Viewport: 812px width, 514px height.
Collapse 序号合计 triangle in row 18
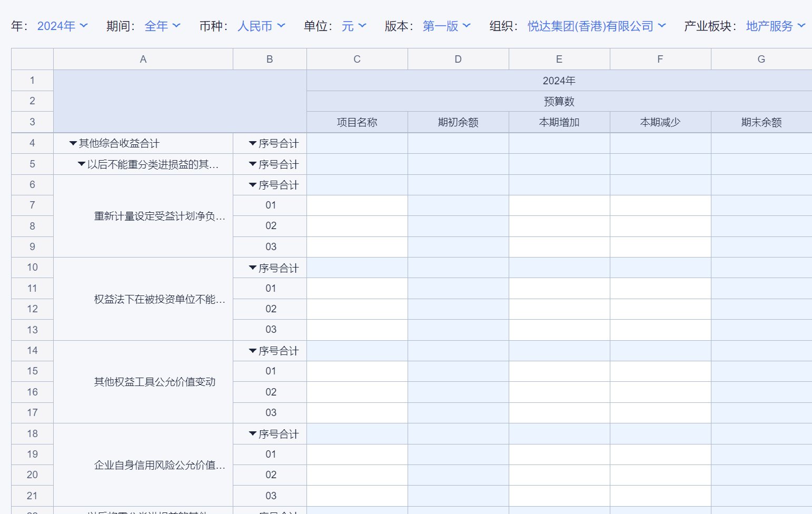pos(253,434)
